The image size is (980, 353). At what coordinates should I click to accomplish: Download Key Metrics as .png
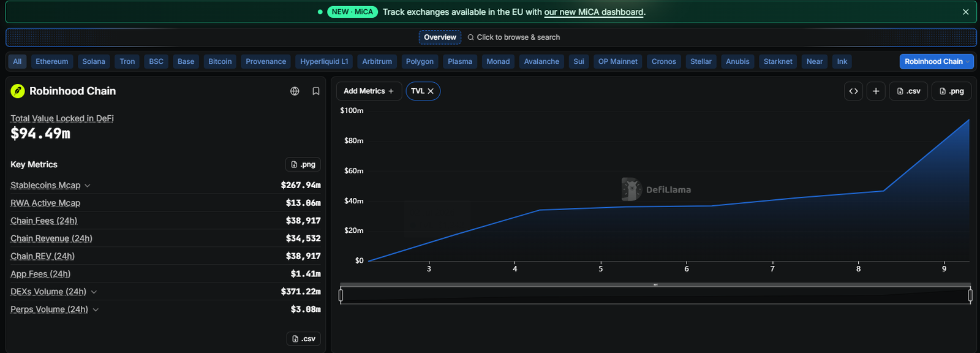(303, 164)
